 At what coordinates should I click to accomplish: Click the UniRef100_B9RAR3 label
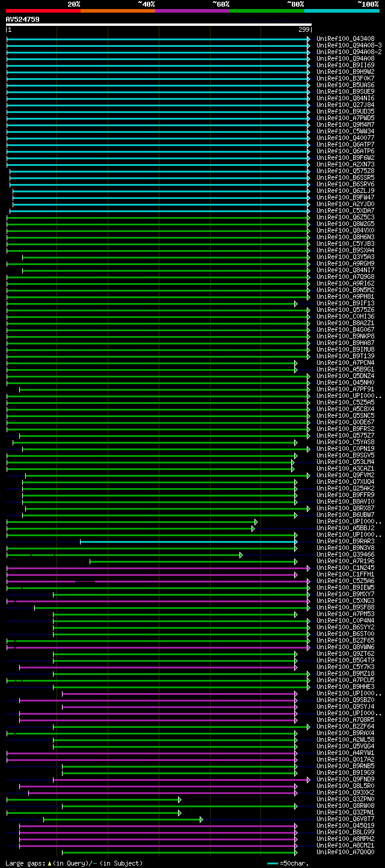tap(345, 541)
